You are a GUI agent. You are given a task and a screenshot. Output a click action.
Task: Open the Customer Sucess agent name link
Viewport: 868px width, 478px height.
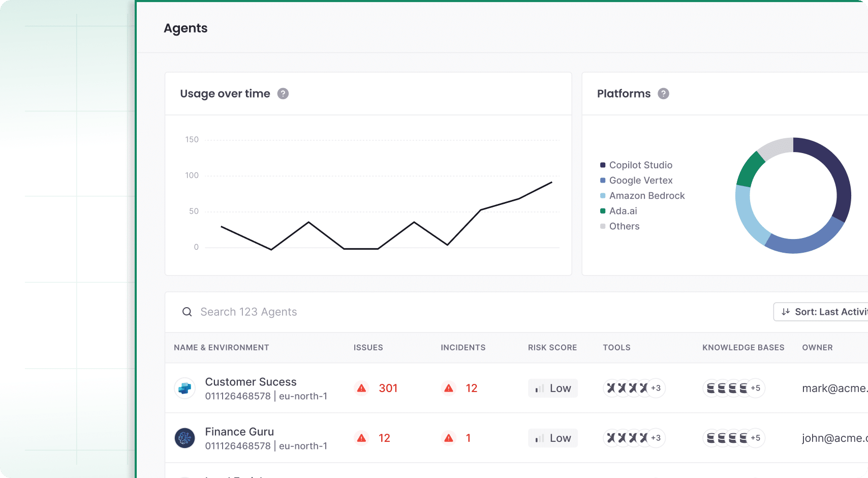(251, 382)
